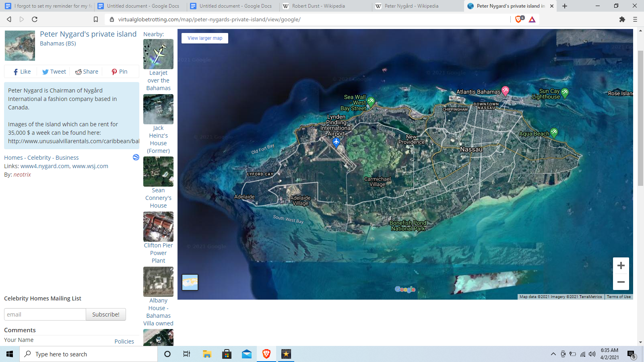Open the Homes category link

point(13,158)
